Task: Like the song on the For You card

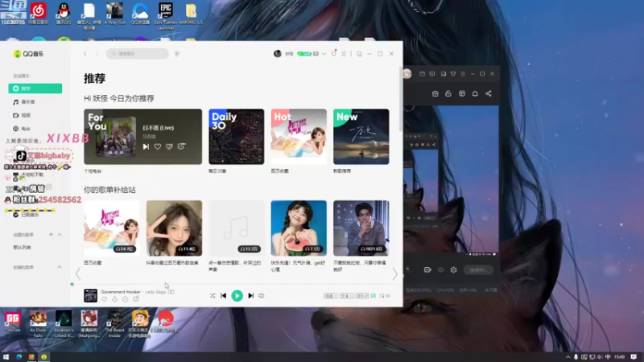Action: (158, 146)
